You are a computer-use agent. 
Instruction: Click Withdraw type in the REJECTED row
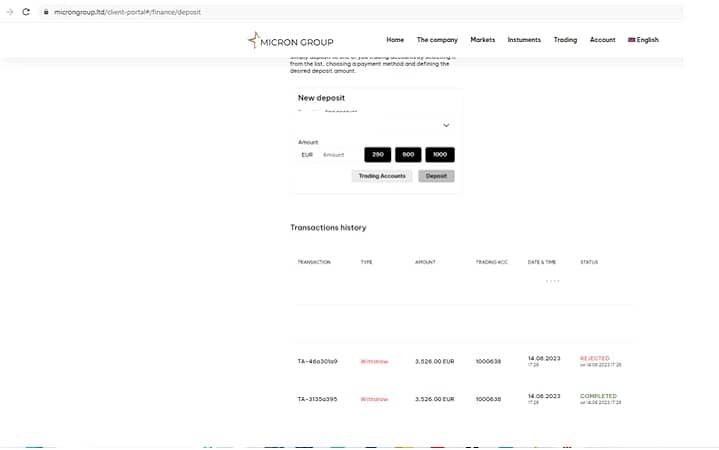374,361
